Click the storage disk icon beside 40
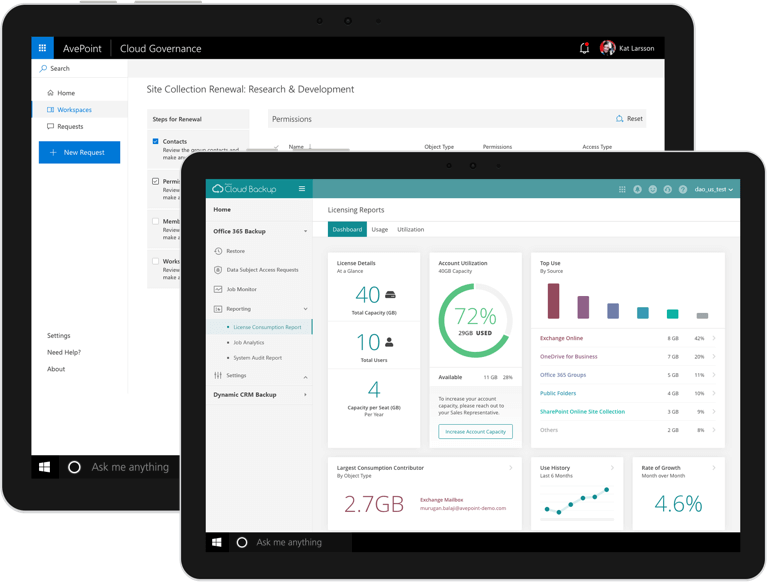The height and width of the screenshot is (582, 767). tap(390, 295)
